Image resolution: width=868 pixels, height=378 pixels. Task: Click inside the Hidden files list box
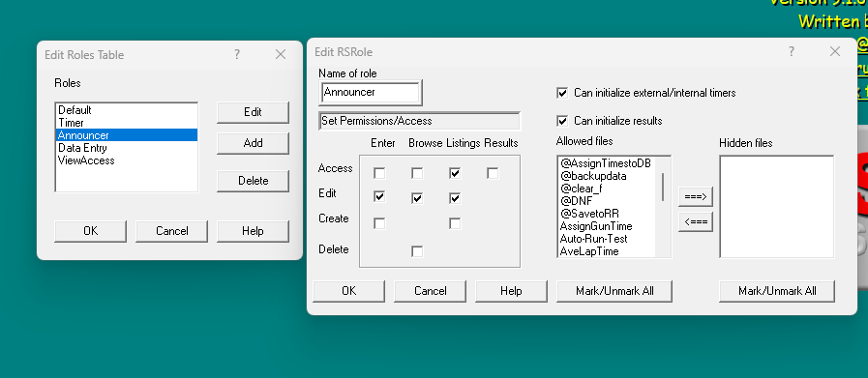pos(777,207)
